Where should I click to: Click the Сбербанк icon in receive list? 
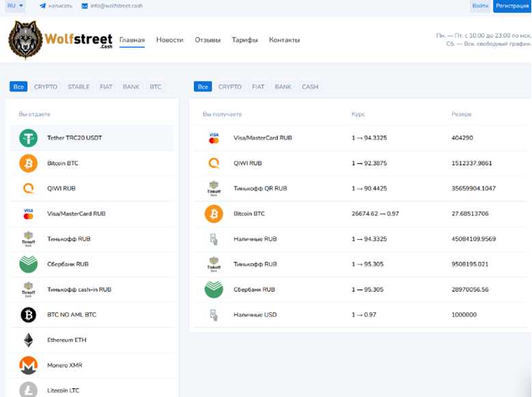214,290
